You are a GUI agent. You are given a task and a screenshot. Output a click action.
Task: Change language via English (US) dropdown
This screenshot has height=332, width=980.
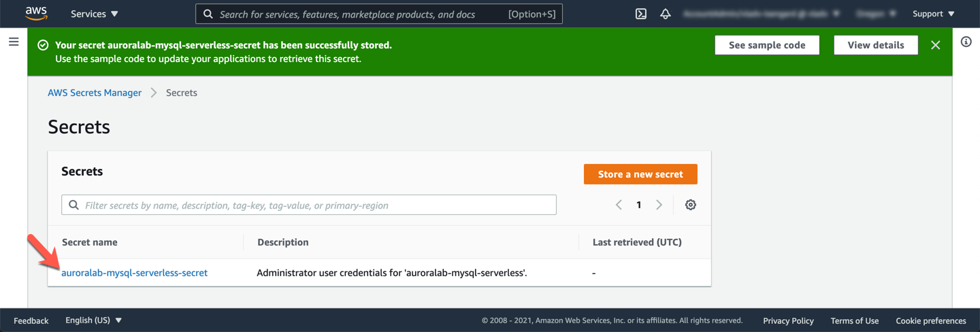coord(93,320)
